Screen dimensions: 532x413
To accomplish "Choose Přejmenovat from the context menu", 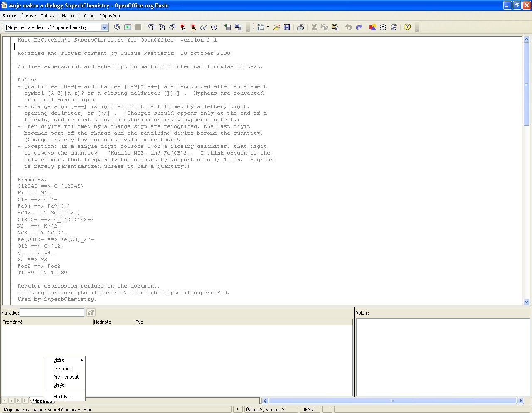I will (x=64, y=377).
